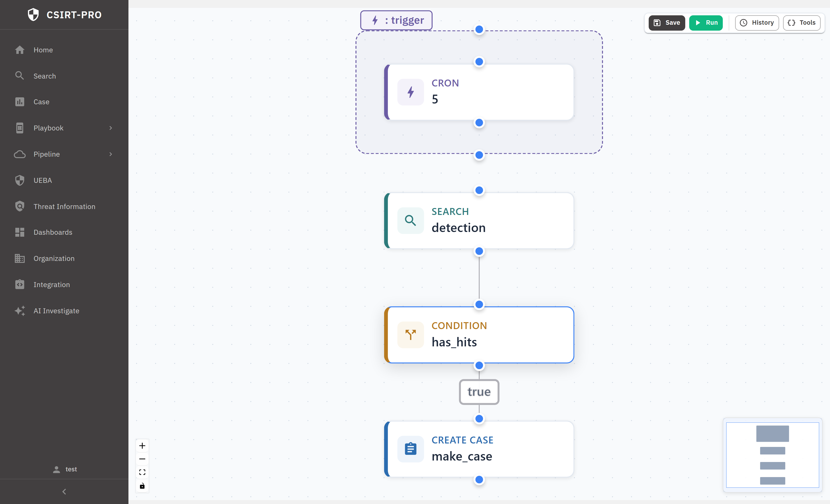
Task: Click the output handle below CONDITION node
Action: (x=479, y=366)
